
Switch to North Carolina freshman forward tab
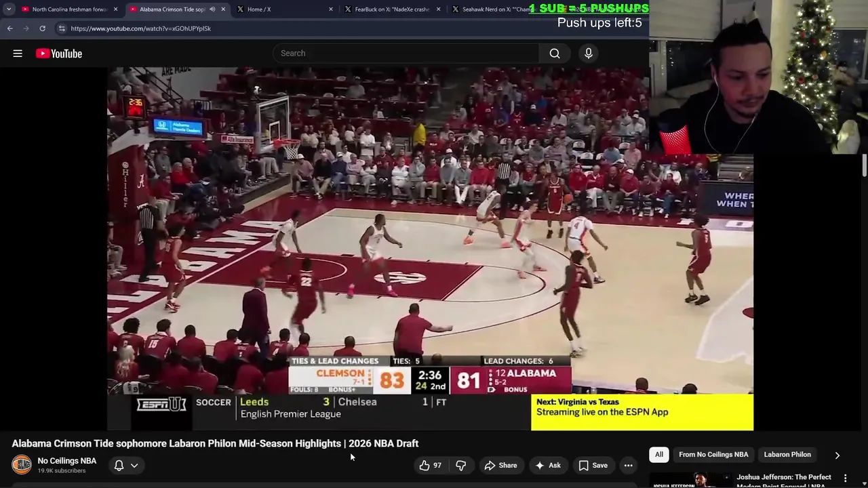click(x=70, y=9)
